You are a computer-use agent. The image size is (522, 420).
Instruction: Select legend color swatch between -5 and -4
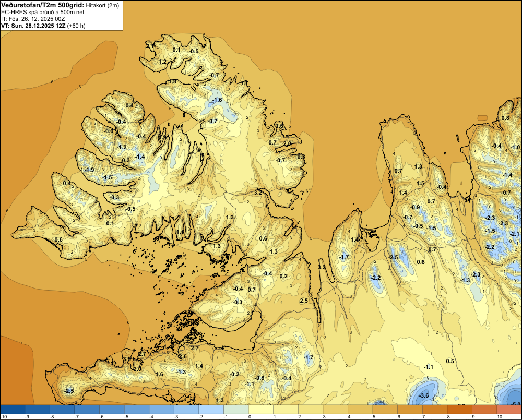coord(137,410)
